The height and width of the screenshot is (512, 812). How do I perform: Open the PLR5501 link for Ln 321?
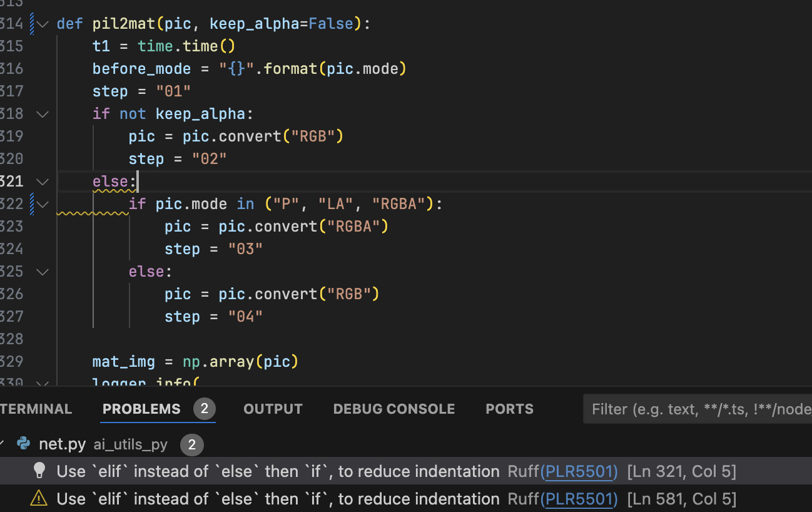pyautogui.click(x=579, y=471)
